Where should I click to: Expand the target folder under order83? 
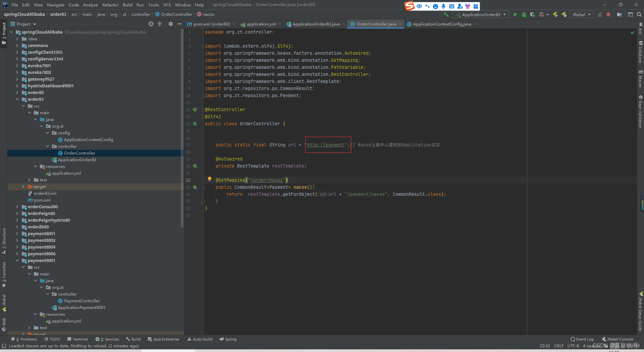[23, 186]
